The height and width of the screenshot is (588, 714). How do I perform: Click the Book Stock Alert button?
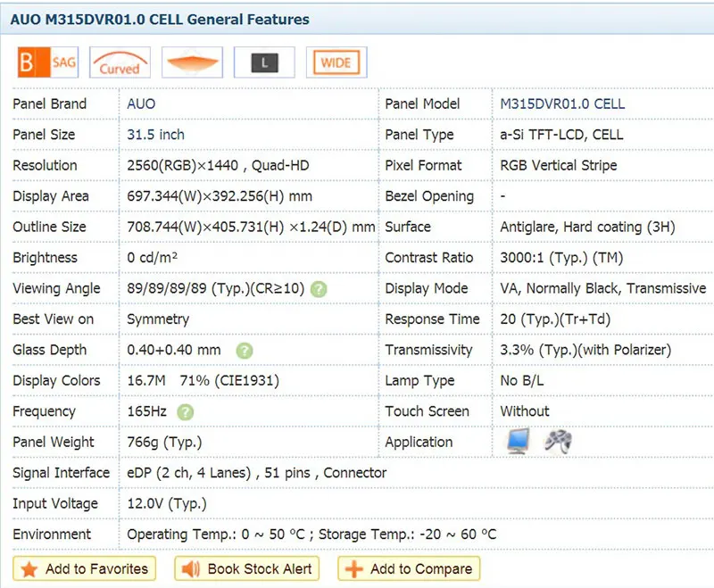(x=247, y=569)
